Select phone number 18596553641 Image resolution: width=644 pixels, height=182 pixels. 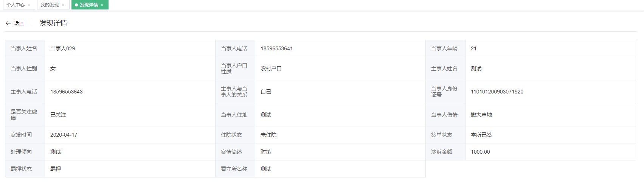[x=276, y=48]
